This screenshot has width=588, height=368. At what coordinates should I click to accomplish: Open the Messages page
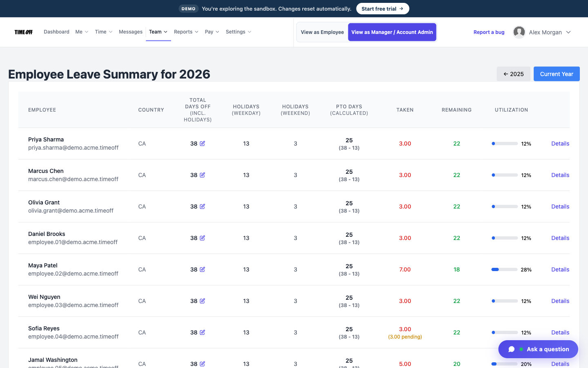point(131,32)
